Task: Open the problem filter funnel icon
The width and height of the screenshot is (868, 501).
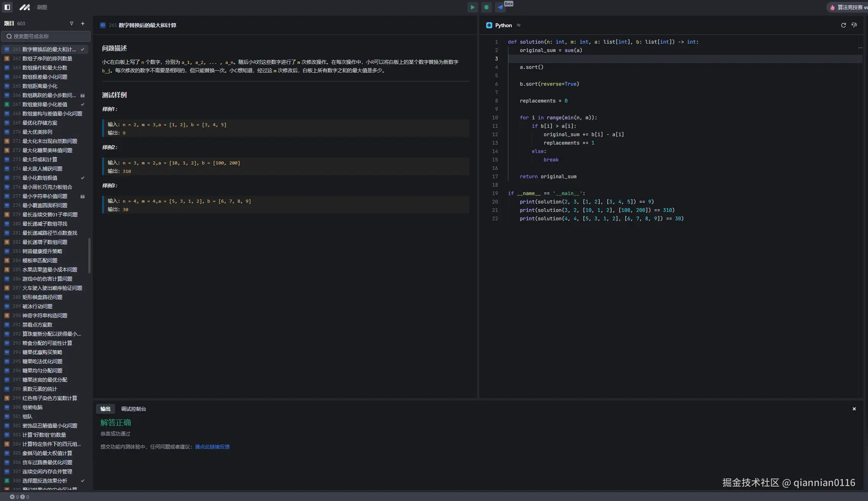Action: (71, 24)
